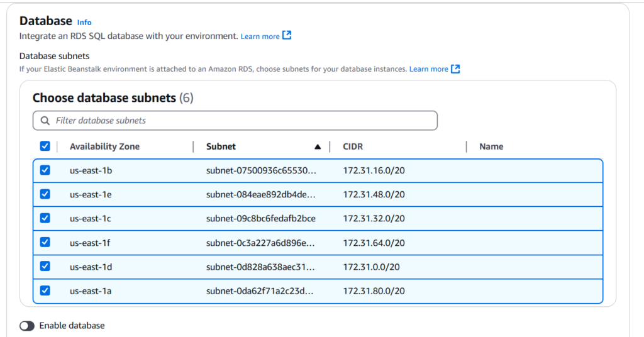This screenshot has width=644, height=337.
Task: Sort by Availability Zone column header
Action: 104,146
